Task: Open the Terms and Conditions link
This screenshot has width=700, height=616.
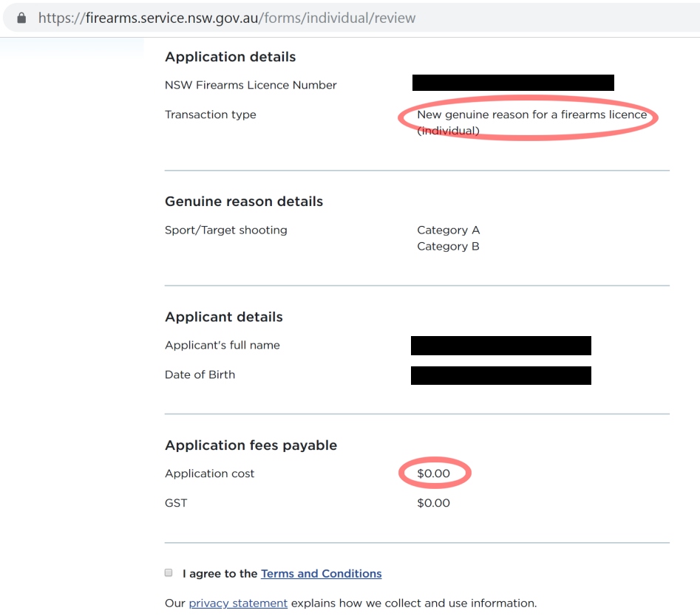Action: click(x=321, y=573)
